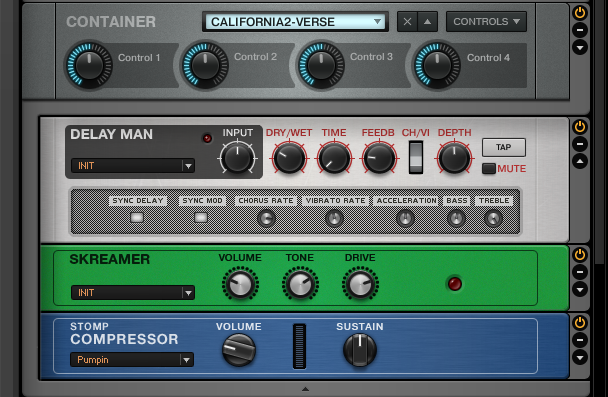The image size is (608, 397).
Task: Click the Stomp Compressor VOLUME knob
Action: tap(239, 350)
